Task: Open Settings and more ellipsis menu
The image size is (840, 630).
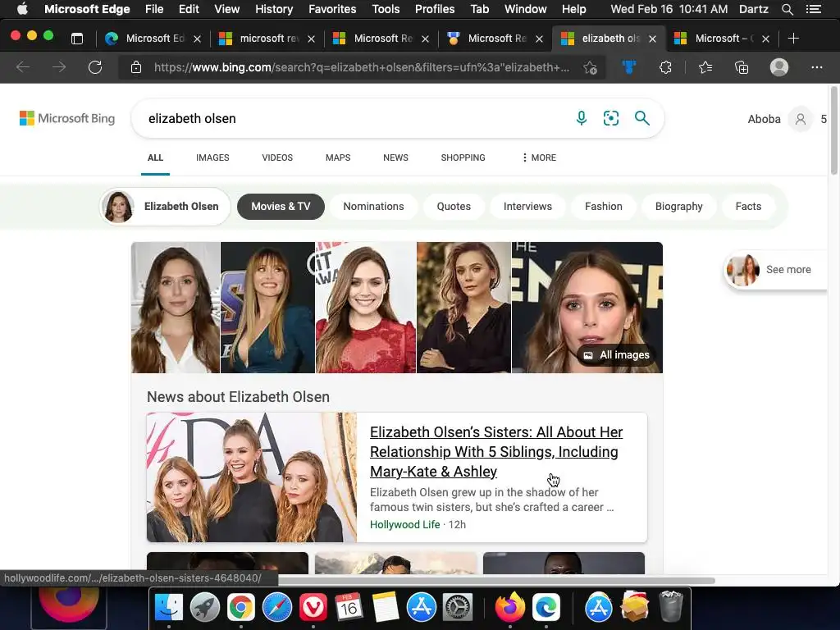Action: pyautogui.click(x=816, y=67)
